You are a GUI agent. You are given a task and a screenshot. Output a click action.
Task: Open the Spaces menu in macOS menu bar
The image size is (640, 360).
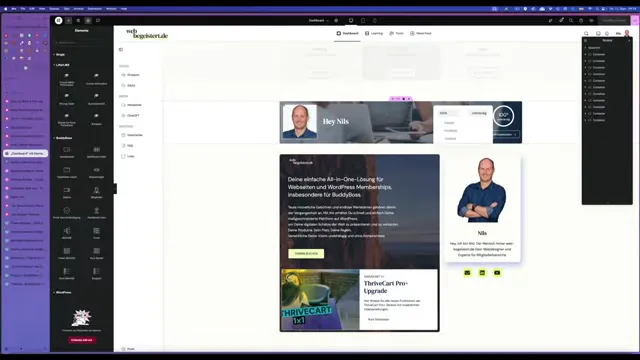(54, 9)
